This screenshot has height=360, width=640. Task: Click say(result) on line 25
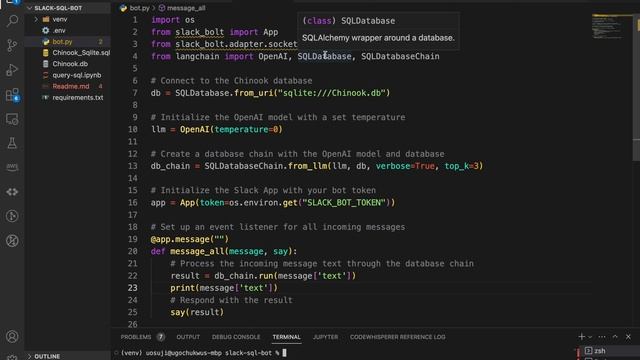[x=197, y=312]
